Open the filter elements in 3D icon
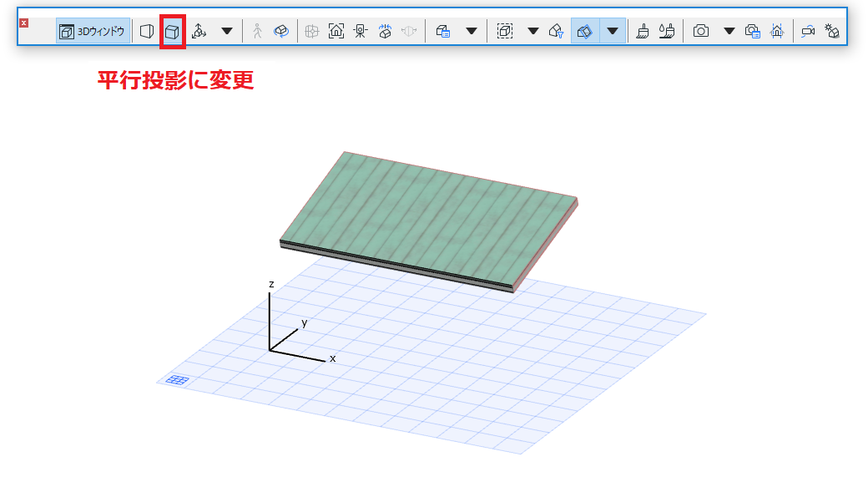 [557, 31]
